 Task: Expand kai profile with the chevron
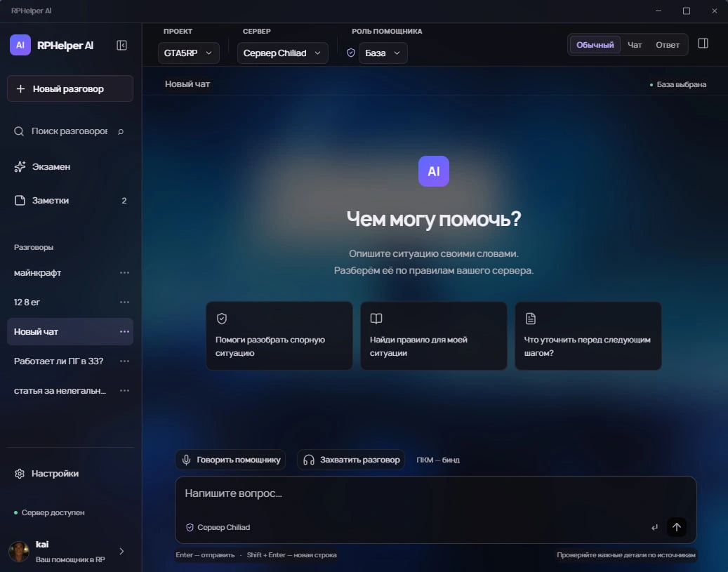[121, 551]
